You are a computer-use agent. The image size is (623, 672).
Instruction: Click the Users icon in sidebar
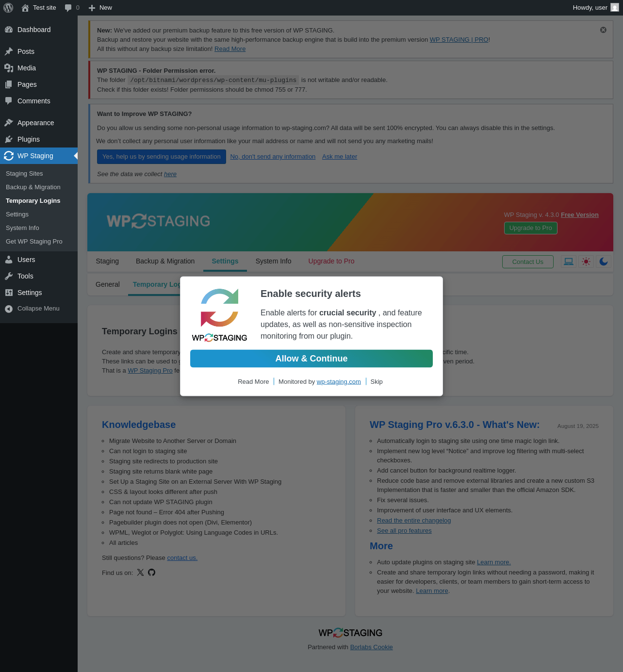click(9, 260)
